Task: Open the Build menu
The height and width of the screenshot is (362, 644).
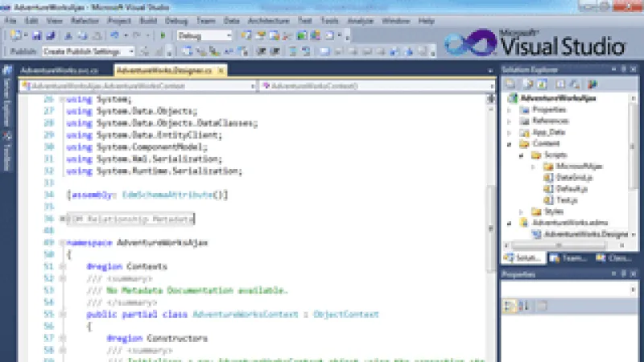Action: [148, 21]
